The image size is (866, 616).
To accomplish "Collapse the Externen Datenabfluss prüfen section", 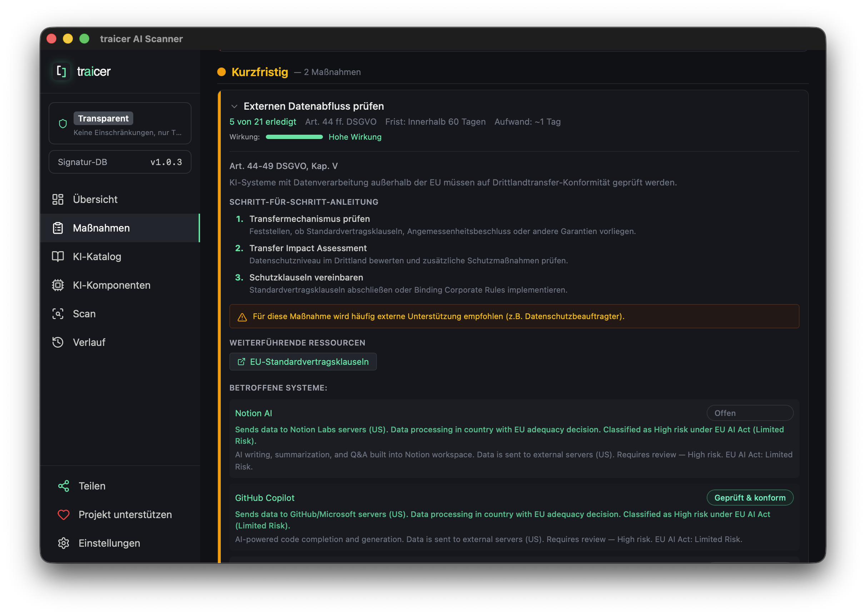I will [234, 106].
